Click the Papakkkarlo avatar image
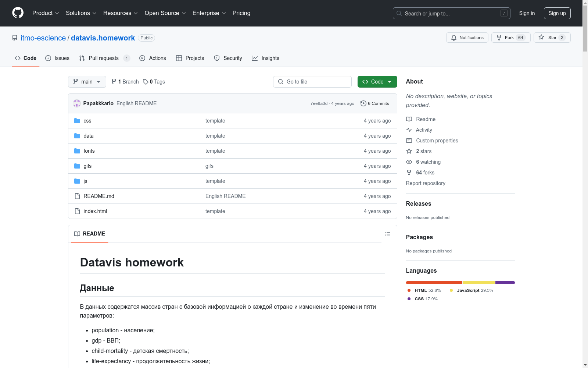The height and width of the screenshot is (368, 588). [77, 103]
